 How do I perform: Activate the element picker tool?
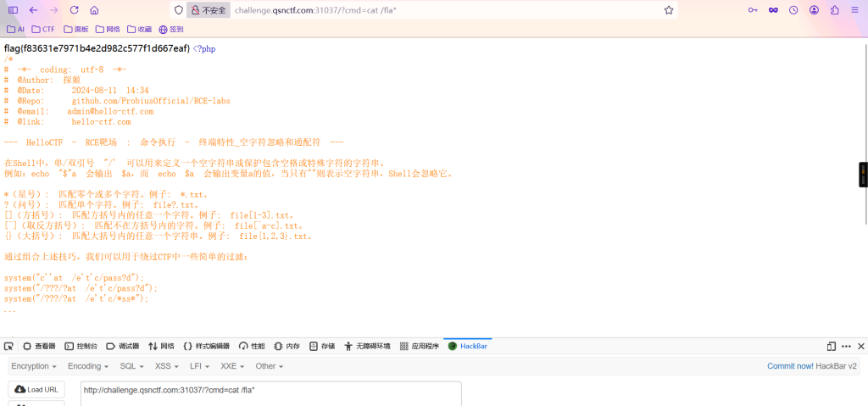pyautogui.click(x=8, y=346)
